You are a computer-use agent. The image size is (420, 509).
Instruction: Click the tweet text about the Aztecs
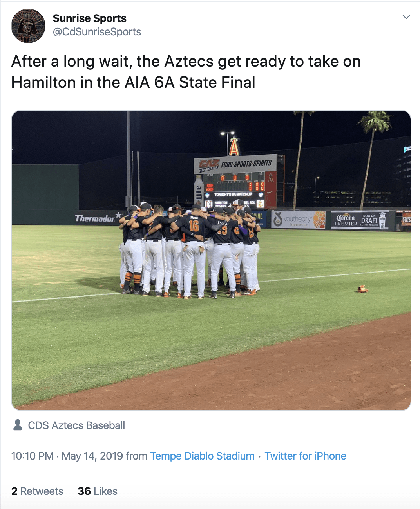click(x=186, y=72)
